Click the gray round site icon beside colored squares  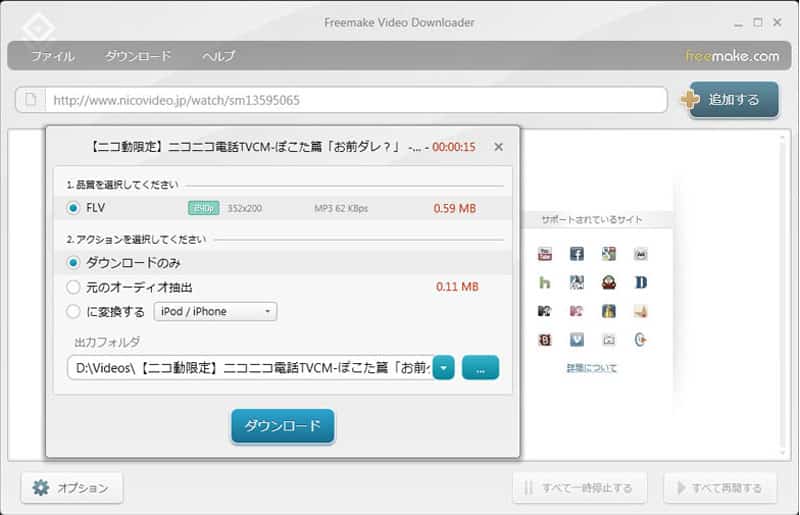tap(640, 254)
